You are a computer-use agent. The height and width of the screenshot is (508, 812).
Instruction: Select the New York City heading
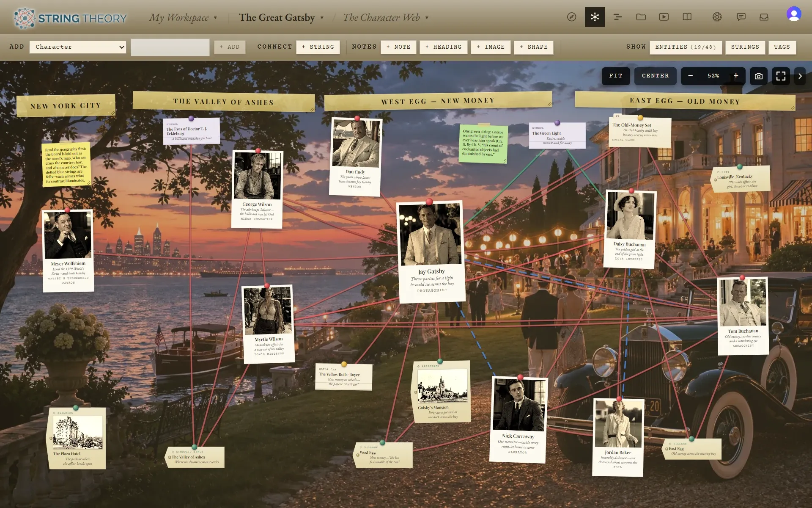[66, 106]
